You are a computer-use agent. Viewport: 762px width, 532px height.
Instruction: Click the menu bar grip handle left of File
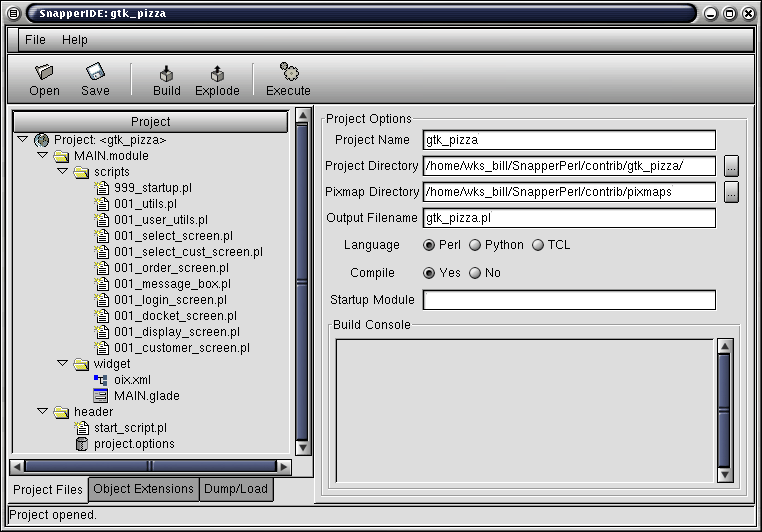pyautogui.click(x=14, y=40)
